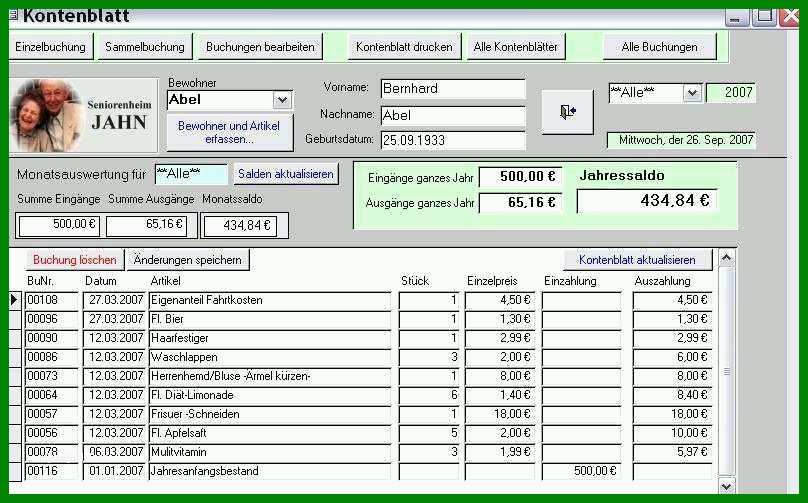Click Summe Ausgänge value 65,16 €
The image size is (808, 503).
(147, 225)
